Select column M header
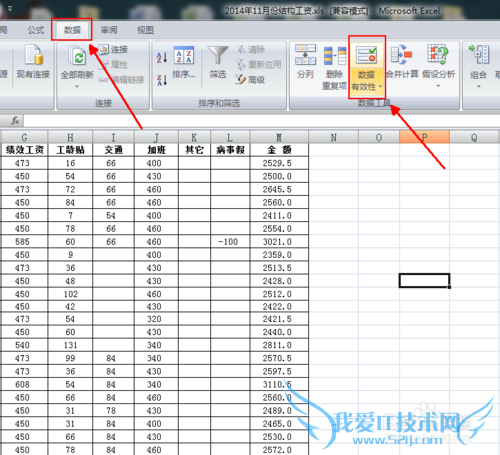Screen dimensions: 500x455 coord(279,137)
